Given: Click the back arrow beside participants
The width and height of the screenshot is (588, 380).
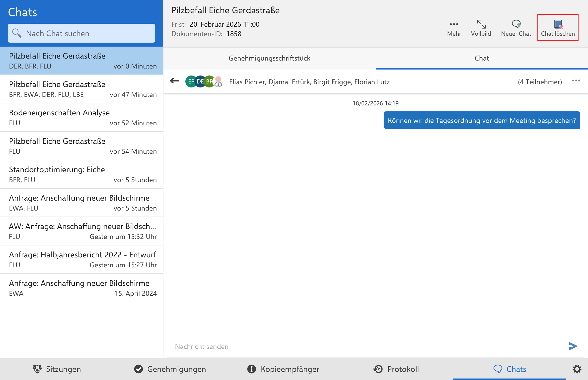Looking at the screenshot, I should (174, 81).
